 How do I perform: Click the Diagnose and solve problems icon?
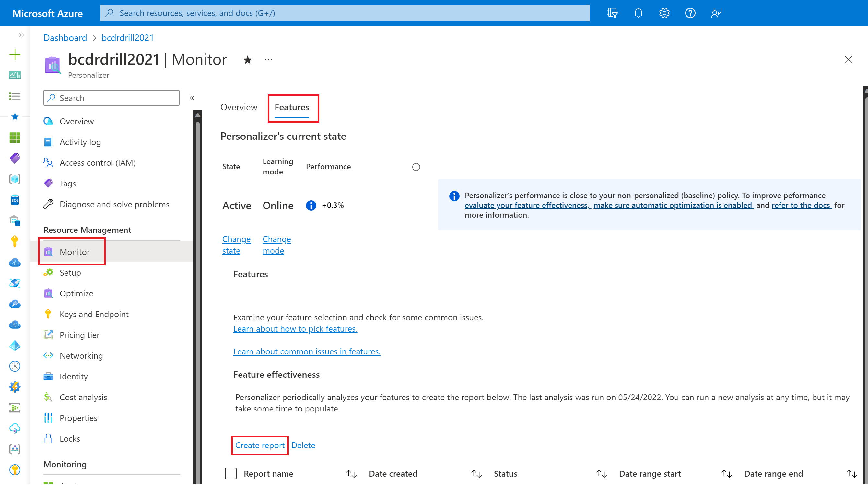pyautogui.click(x=50, y=203)
